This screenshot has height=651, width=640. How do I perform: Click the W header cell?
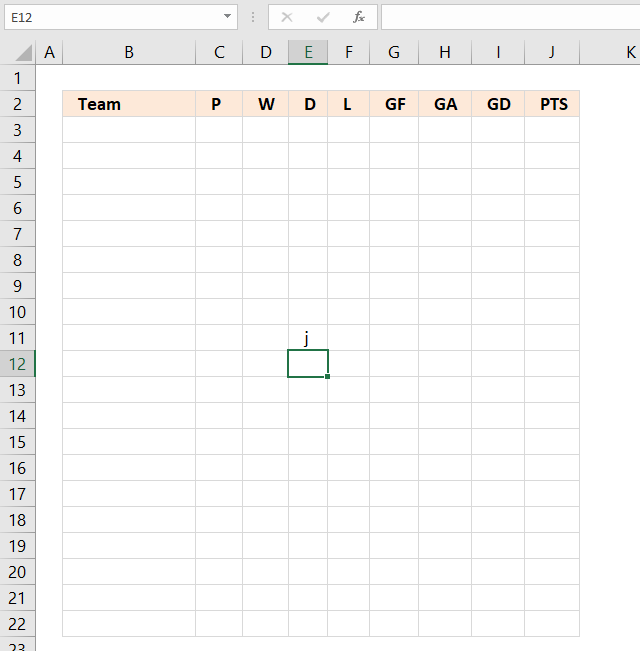[x=266, y=104]
